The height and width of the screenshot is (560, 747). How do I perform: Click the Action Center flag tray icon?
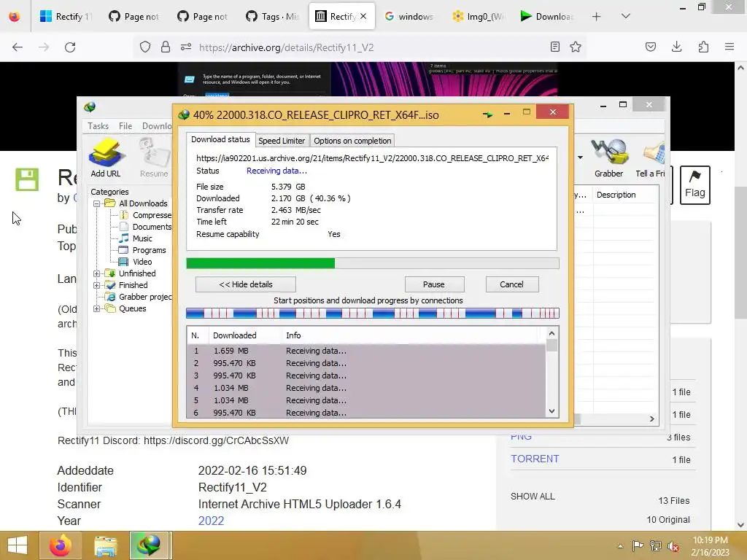click(x=638, y=545)
